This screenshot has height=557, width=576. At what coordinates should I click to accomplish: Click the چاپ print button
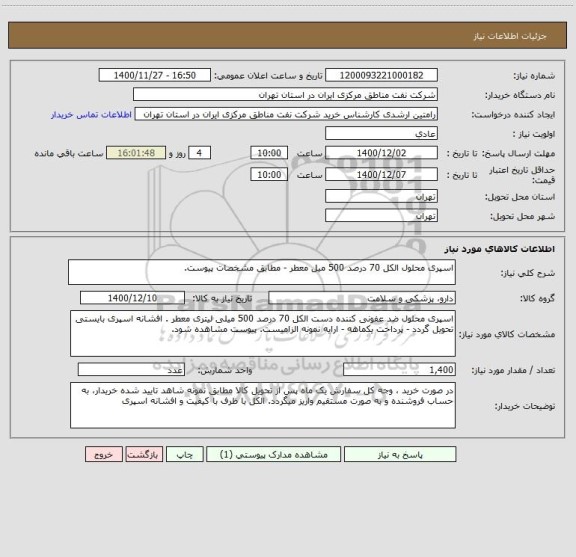pyautogui.click(x=184, y=454)
